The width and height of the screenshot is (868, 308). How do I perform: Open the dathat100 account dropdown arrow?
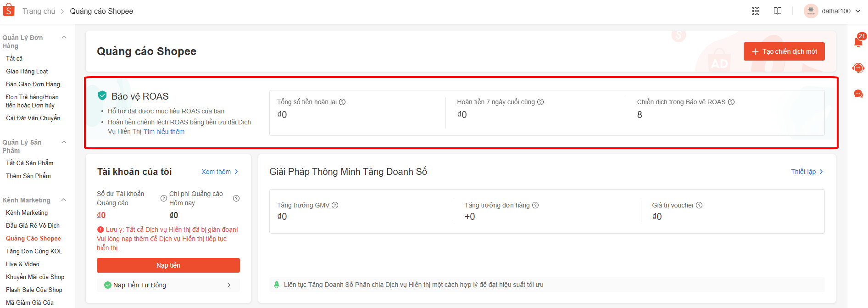tap(858, 11)
